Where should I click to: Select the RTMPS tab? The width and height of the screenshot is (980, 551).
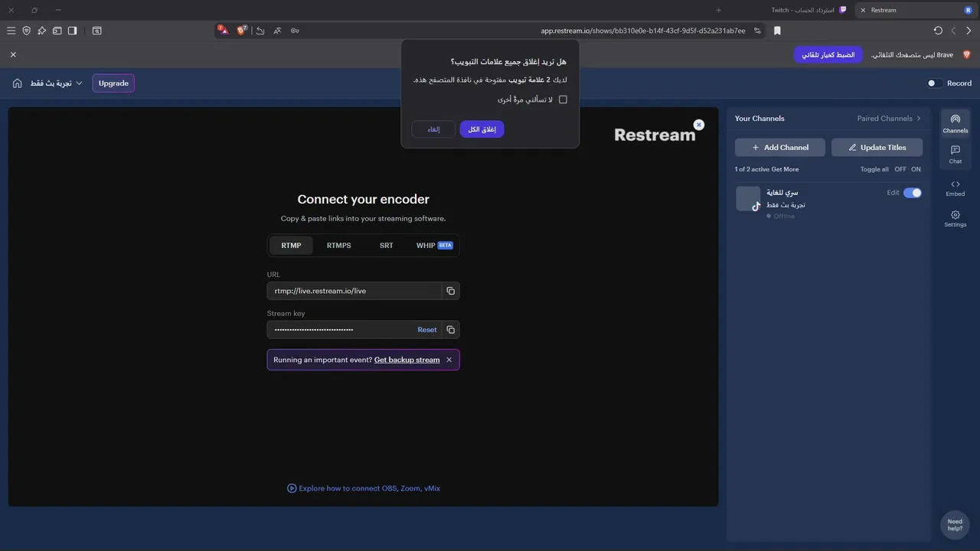[x=338, y=246]
